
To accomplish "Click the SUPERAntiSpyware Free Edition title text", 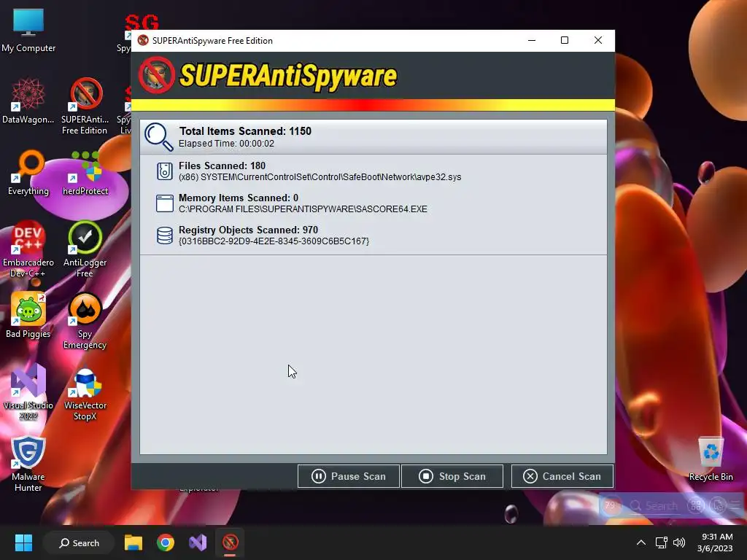I will pos(212,41).
